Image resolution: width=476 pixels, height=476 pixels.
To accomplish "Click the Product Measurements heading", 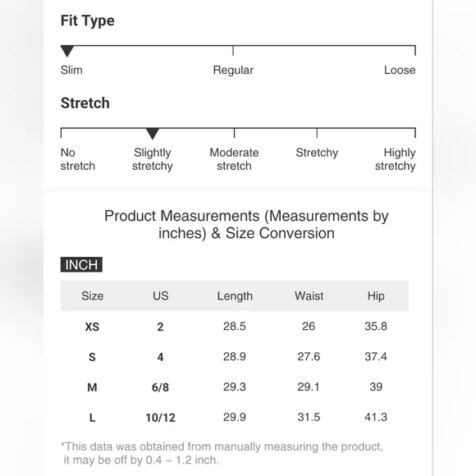I will pos(246,225).
